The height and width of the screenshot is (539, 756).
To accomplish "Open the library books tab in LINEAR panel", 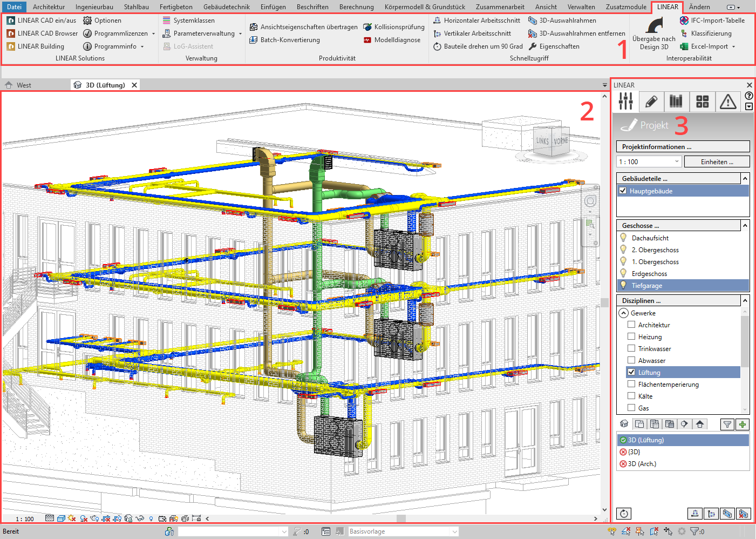I will point(676,101).
